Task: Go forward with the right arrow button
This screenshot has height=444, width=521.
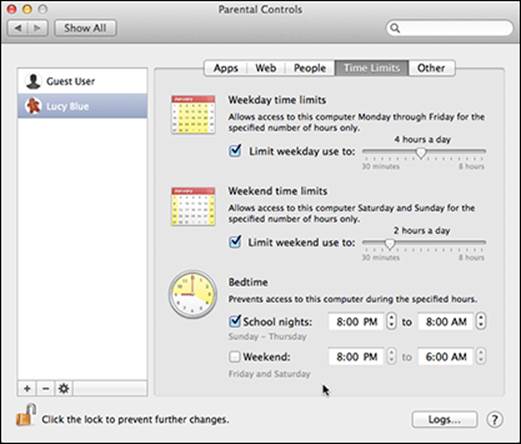Action: click(38, 28)
